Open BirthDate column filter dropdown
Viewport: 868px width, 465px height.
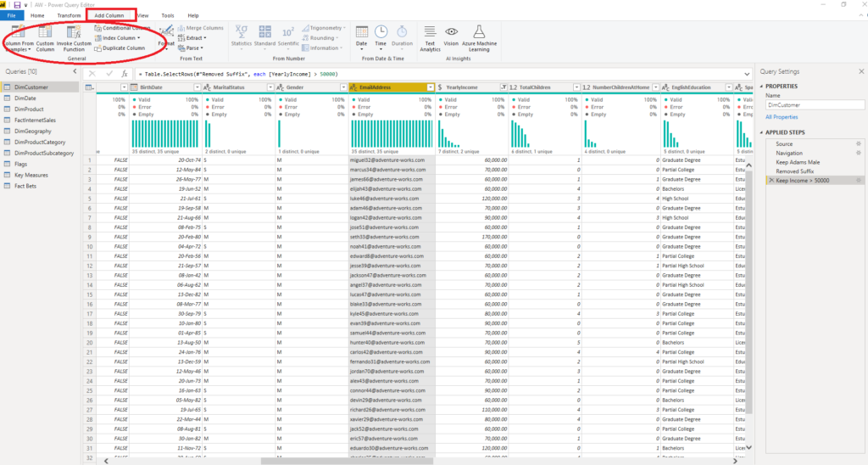[x=197, y=87]
